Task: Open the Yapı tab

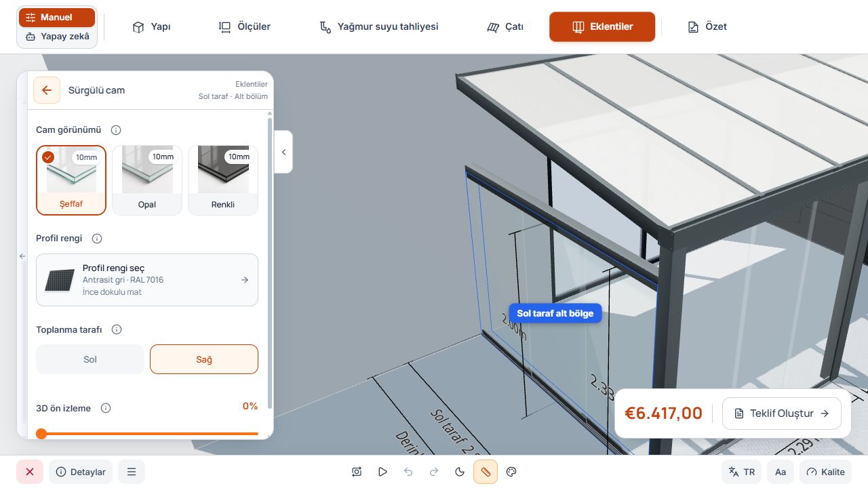Action: click(x=151, y=27)
